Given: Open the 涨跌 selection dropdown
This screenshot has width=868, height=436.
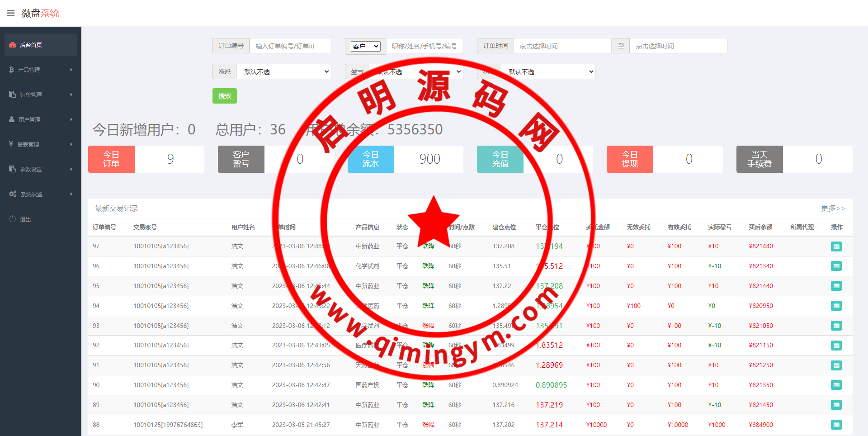Looking at the screenshot, I should (x=284, y=72).
